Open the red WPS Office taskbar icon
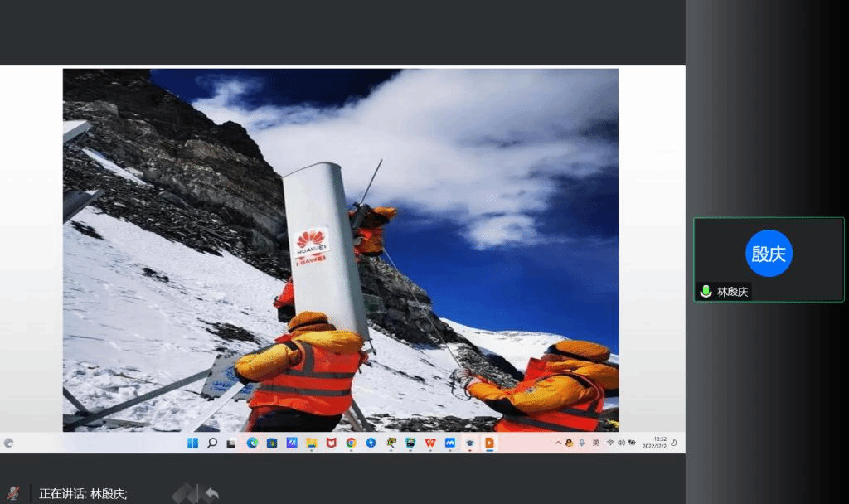Image resolution: width=849 pixels, height=504 pixels. [430, 443]
